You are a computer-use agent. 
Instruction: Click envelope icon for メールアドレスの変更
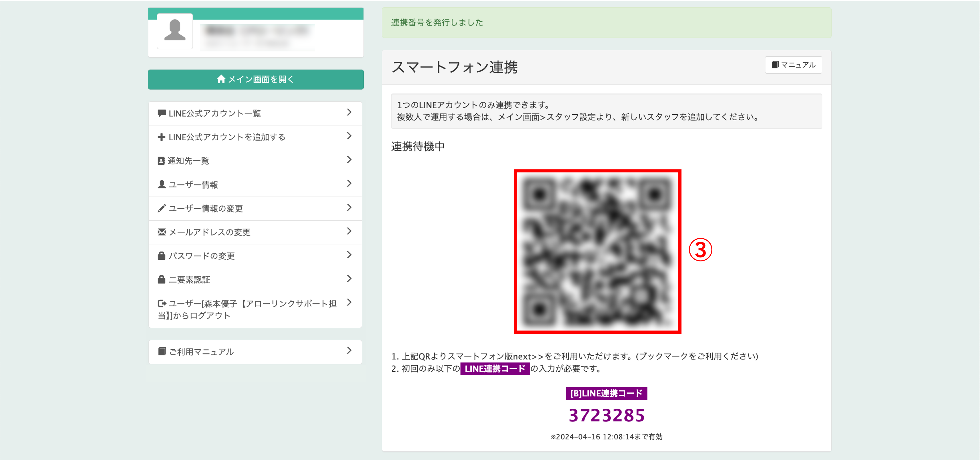tap(161, 232)
